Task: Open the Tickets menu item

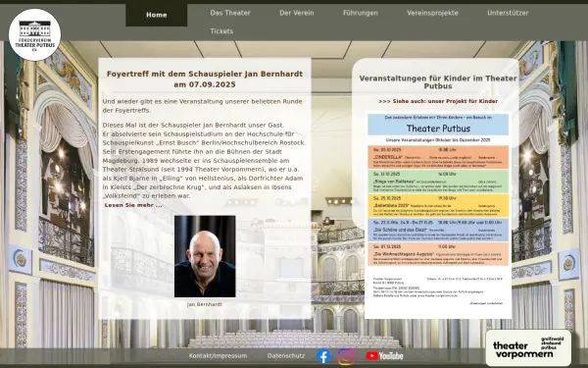Action: coord(221,31)
